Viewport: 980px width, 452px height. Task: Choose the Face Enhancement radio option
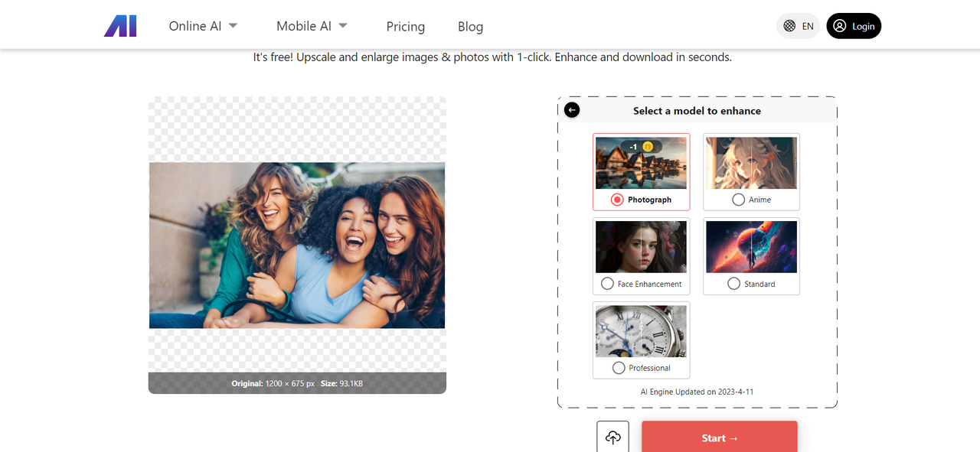[x=607, y=284]
